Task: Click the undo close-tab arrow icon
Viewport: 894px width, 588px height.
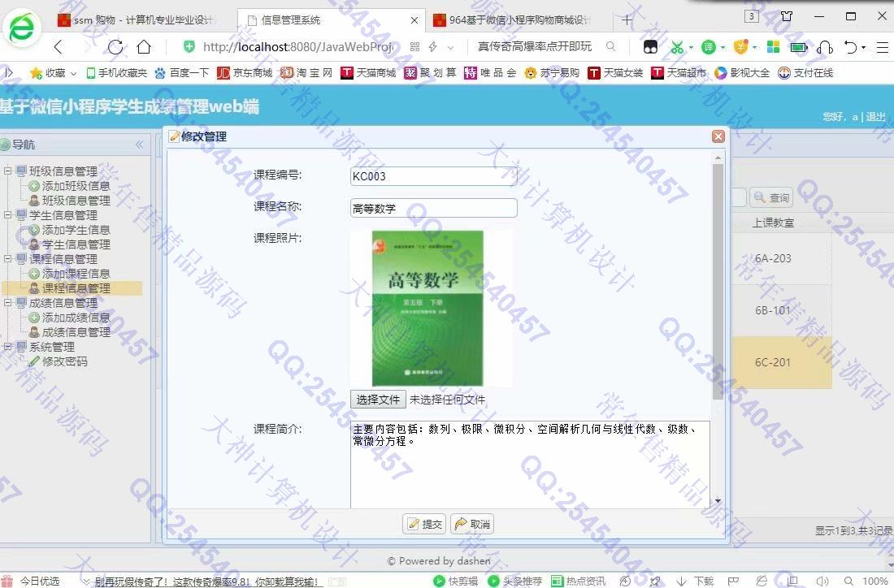Action: coord(851,47)
